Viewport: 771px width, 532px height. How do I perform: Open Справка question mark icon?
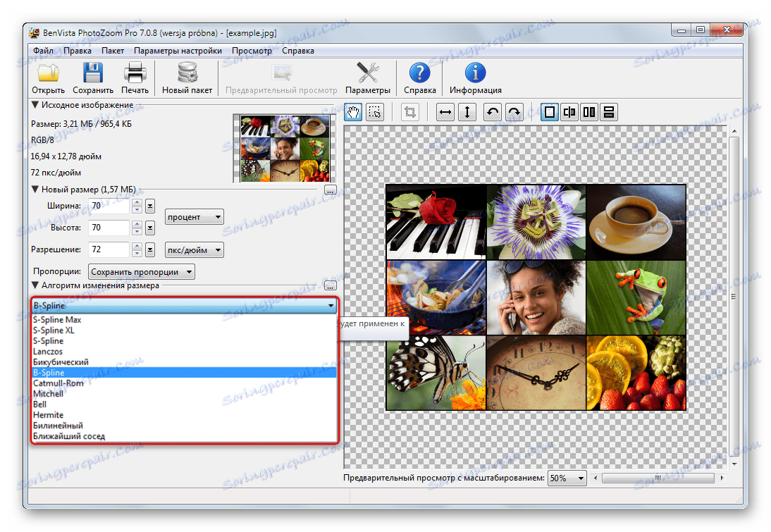419,73
